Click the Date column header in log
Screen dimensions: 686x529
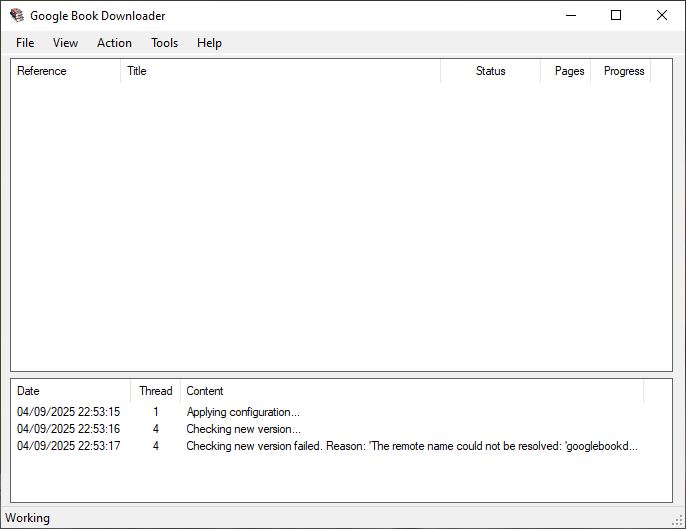[70, 391]
